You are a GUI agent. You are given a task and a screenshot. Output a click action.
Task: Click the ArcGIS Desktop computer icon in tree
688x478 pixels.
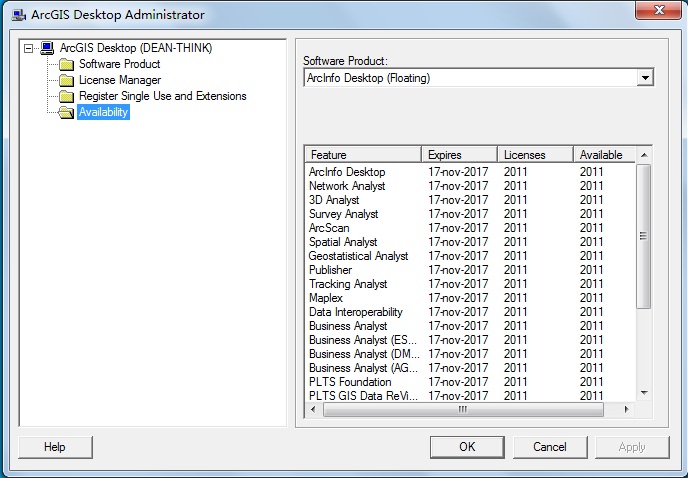[47, 48]
